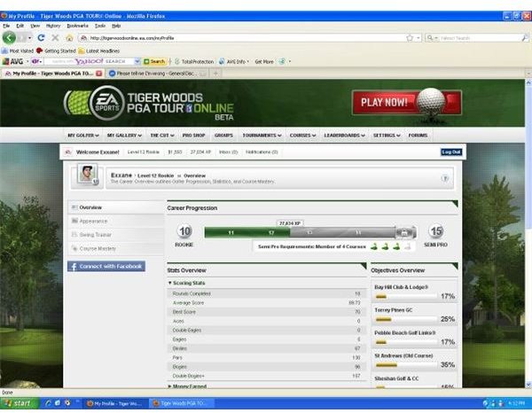Click the St Andrews (Old Course) progress bar
Image resolution: width=532 pixels, height=413 pixels.
click(406, 365)
